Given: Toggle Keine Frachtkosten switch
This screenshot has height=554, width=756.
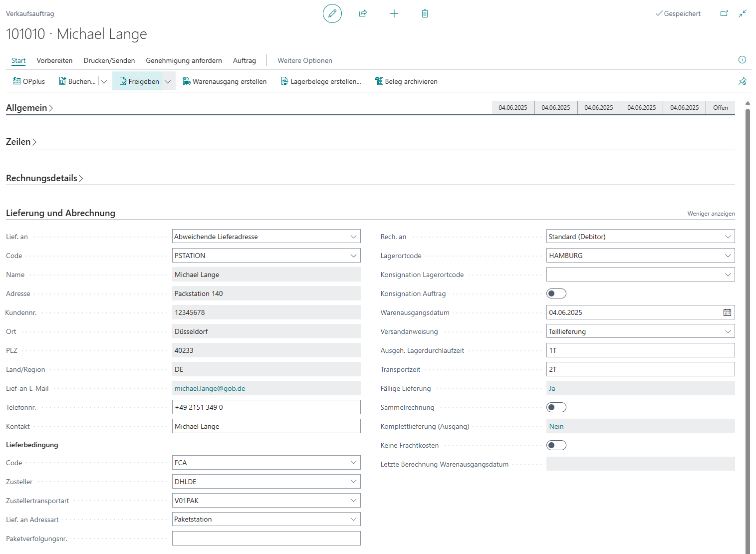Looking at the screenshot, I should pyautogui.click(x=556, y=445).
